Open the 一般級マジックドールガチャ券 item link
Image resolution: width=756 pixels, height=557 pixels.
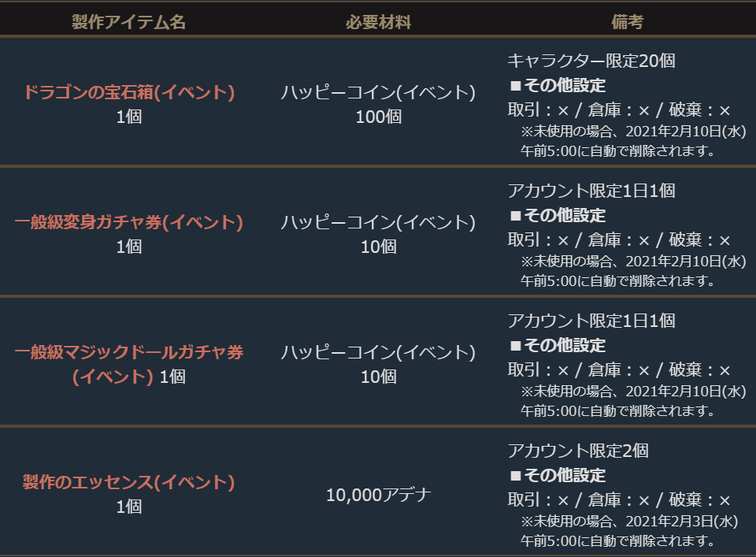point(129,352)
